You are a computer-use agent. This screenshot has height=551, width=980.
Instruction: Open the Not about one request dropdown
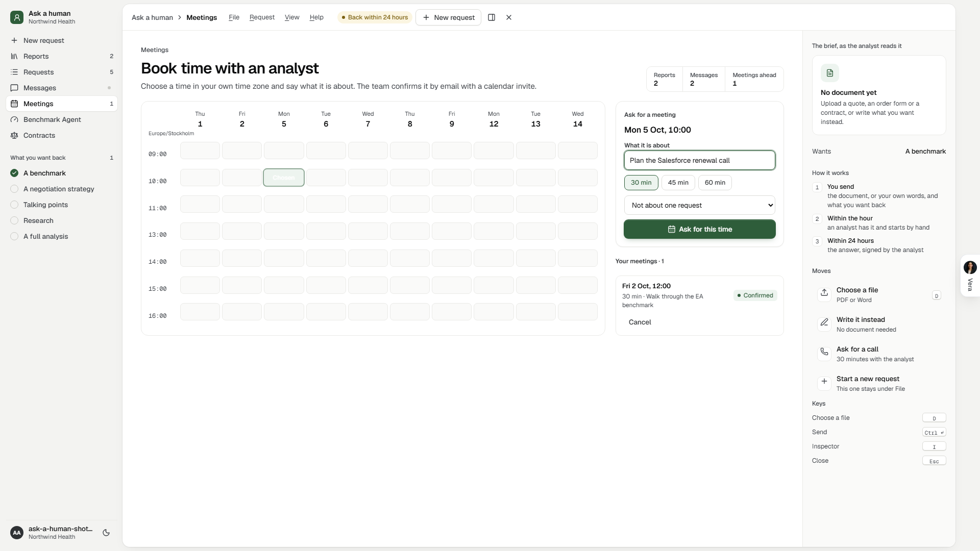[699, 205]
